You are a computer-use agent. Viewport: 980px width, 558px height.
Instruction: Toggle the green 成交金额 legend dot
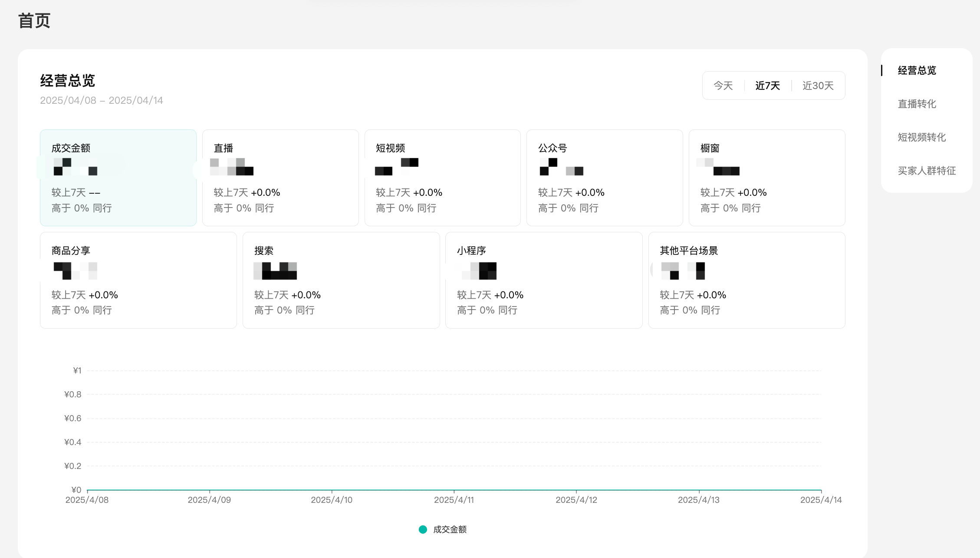point(423,529)
